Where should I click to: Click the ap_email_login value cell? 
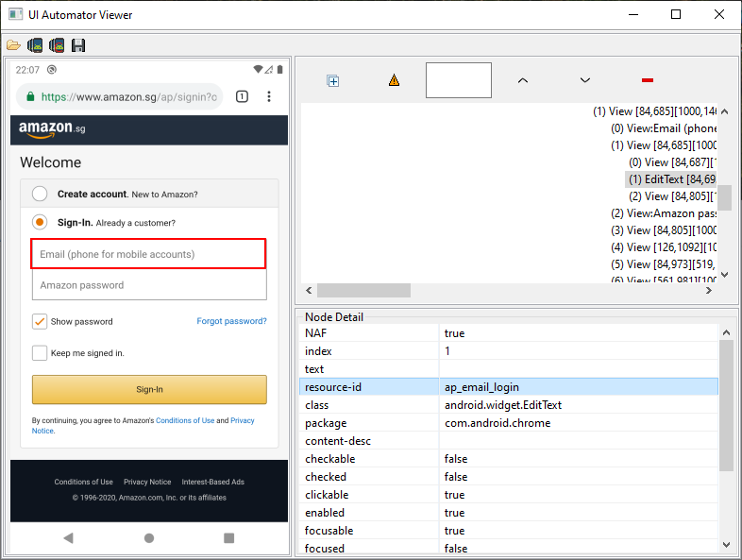(579, 387)
